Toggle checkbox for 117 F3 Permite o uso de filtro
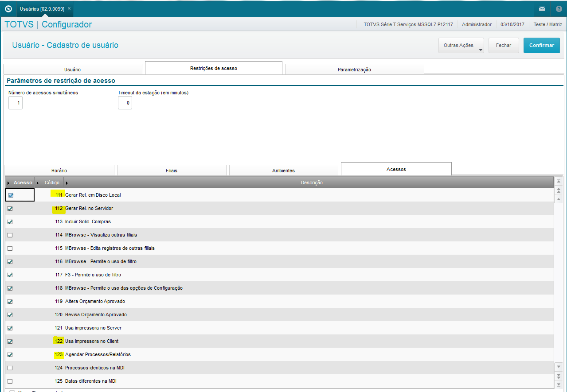This screenshot has width=567, height=392. (10, 275)
